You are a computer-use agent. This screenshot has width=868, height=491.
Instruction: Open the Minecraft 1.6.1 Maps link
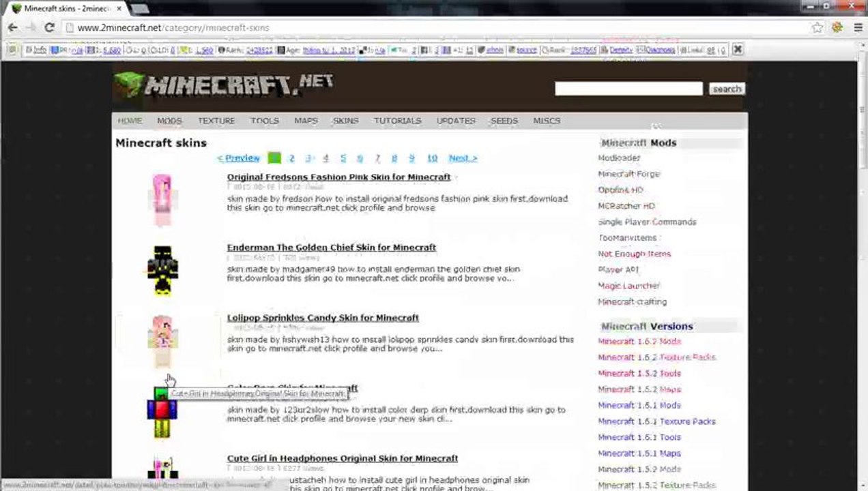[639, 453]
